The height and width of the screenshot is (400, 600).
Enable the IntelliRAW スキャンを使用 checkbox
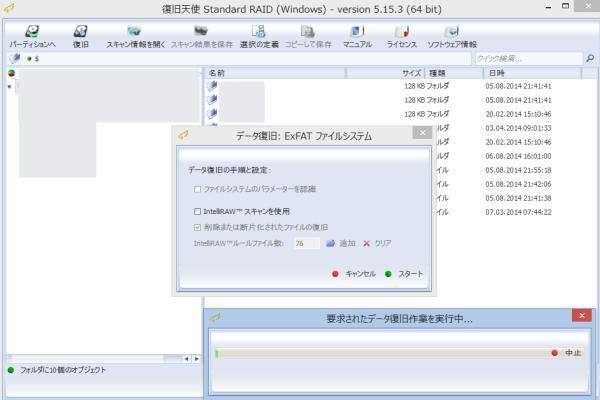(197, 211)
